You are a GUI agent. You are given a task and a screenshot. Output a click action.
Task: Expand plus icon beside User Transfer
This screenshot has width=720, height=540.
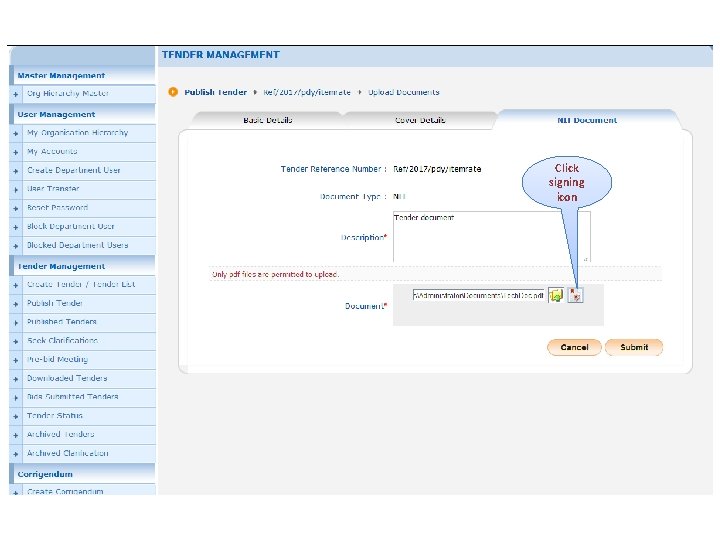(x=16, y=190)
